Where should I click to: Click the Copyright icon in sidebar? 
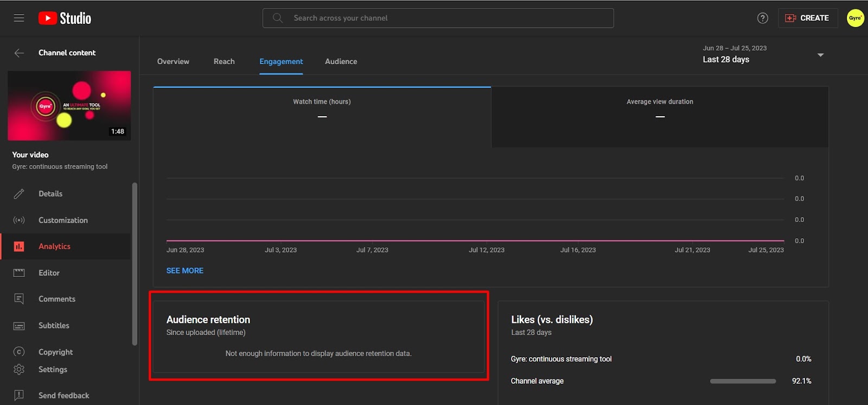(19, 352)
